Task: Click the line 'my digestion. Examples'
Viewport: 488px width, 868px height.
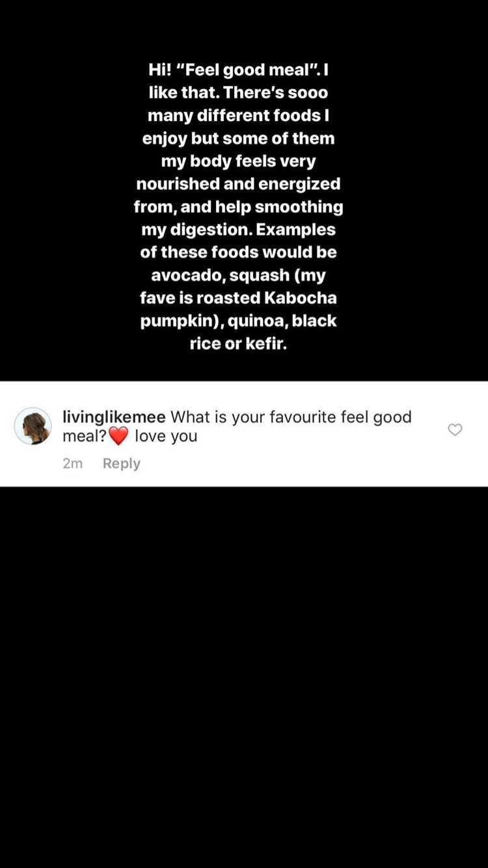Action: pyautogui.click(x=238, y=229)
